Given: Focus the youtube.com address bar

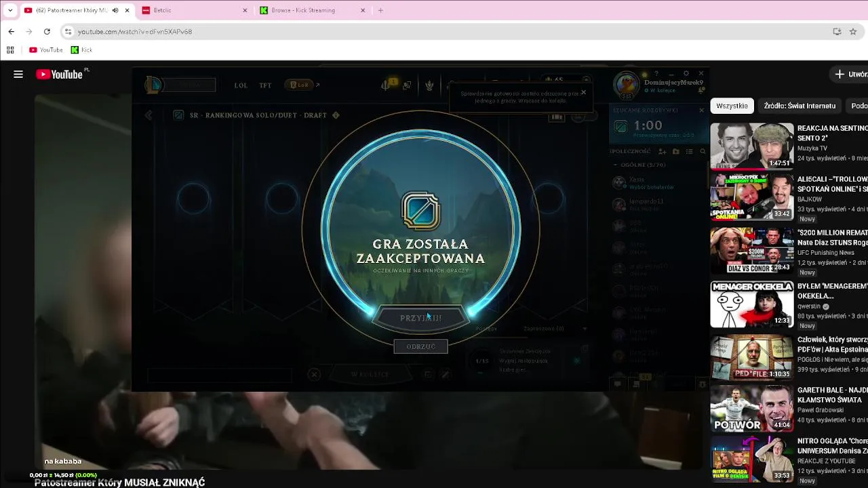Looking at the screenshot, I should click(448, 31).
